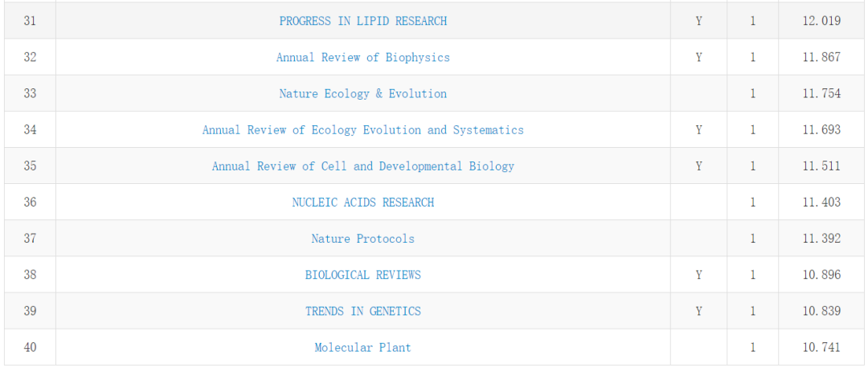Click row number 31 cell
This screenshot has height=368, width=868.
pyautogui.click(x=30, y=21)
